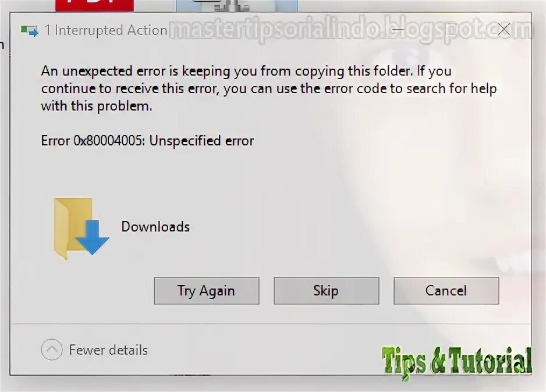546x392 pixels.
Task: Click the unexpected error description paragraph
Action: pos(268,88)
